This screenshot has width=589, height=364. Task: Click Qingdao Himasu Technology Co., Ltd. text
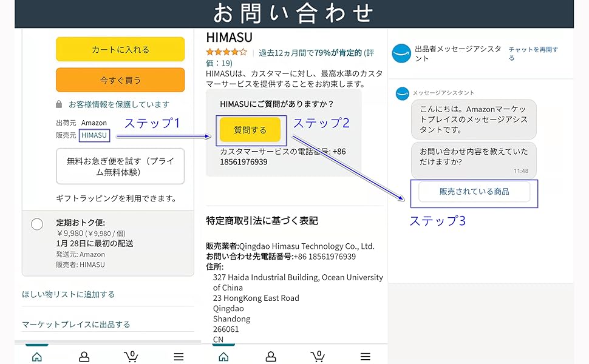307,246
